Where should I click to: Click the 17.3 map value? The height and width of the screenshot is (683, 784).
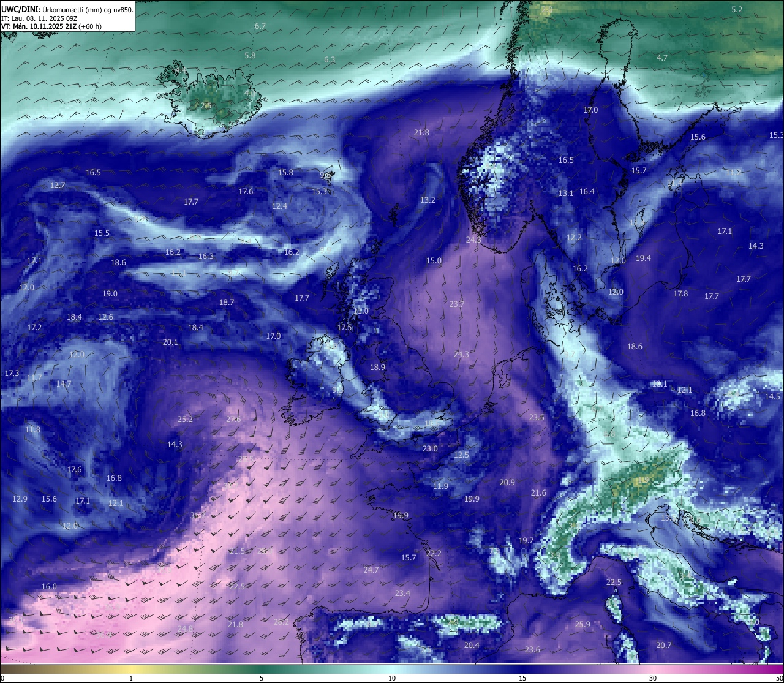click(x=12, y=374)
